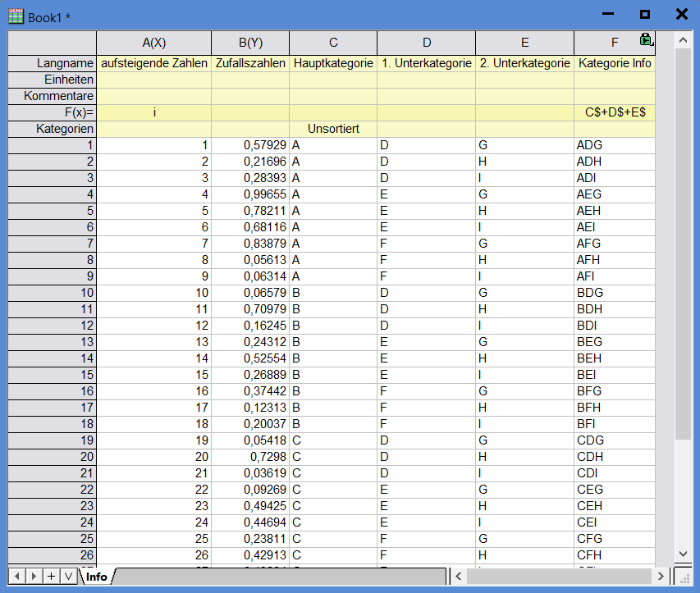Click the '1. Unterkategorie' long name cell
The height and width of the screenshot is (593, 700).
pyautogui.click(x=427, y=63)
